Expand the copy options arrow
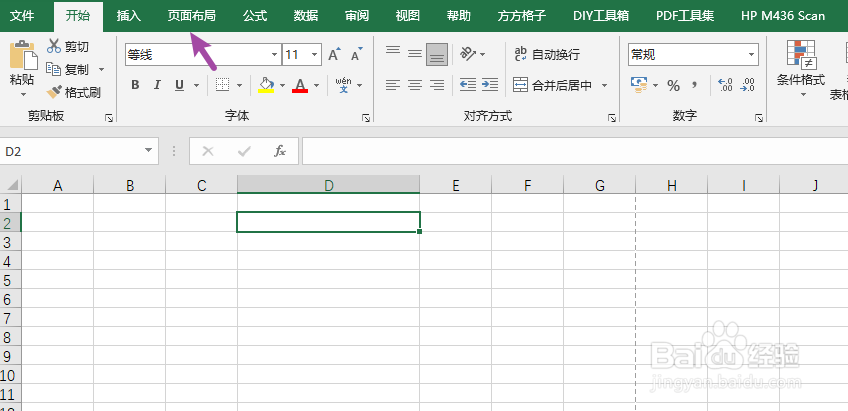This screenshot has width=848, height=411. [x=101, y=70]
